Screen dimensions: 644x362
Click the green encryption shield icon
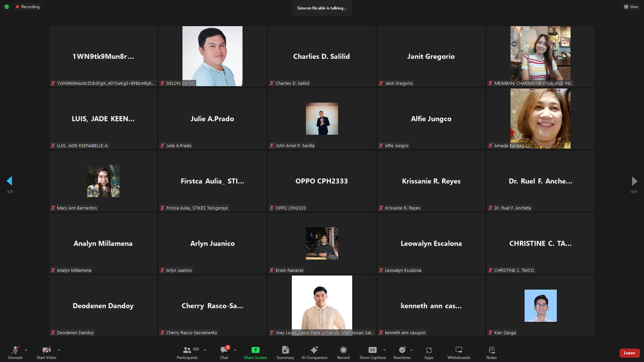point(7,7)
